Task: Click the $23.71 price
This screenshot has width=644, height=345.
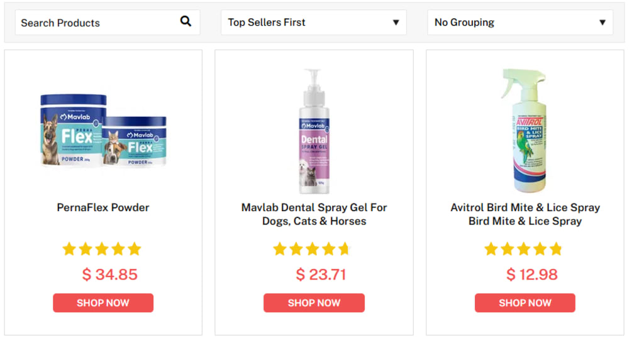Action: click(x=321, y=275)
